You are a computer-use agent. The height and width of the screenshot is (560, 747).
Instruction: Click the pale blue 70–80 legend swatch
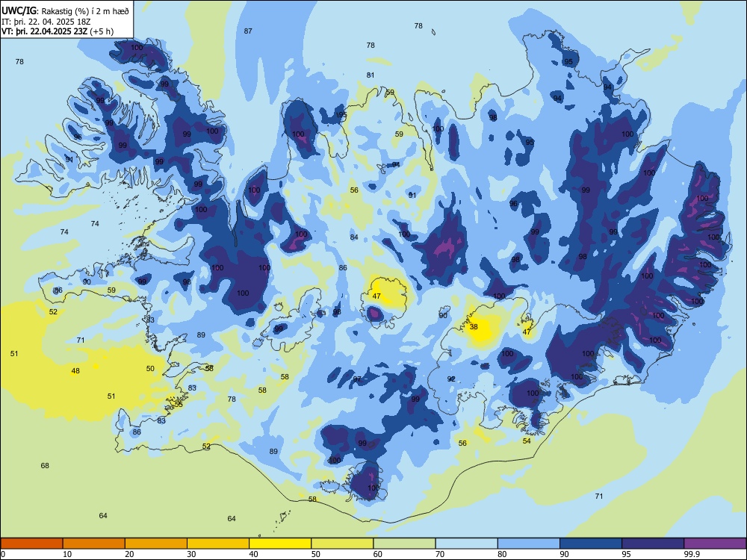[x=466, y=544]
